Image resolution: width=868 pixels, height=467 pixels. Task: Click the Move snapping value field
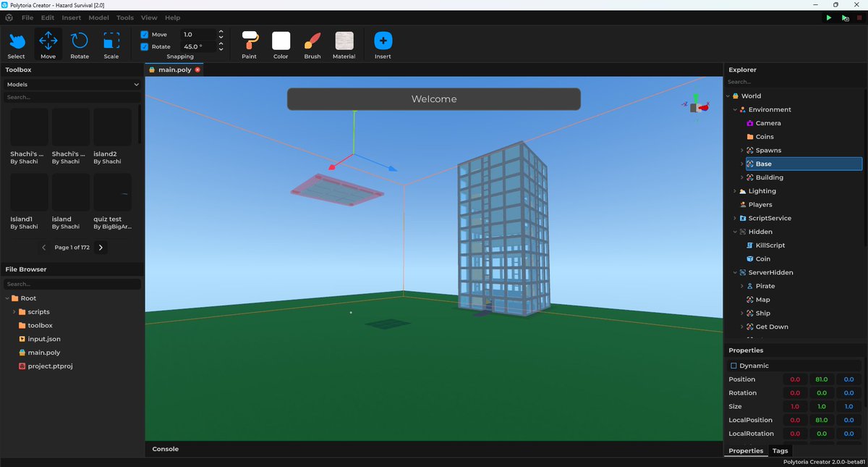[x=198, y=35]
